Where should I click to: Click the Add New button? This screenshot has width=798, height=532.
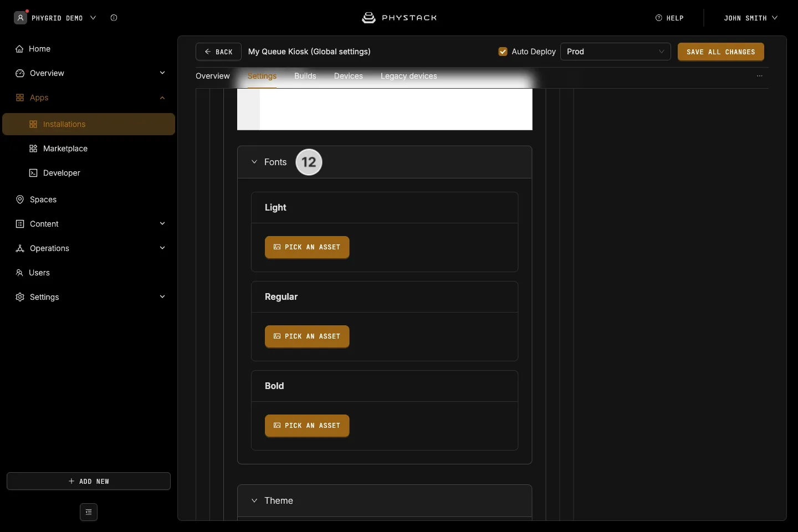click(x=89, y=481)
